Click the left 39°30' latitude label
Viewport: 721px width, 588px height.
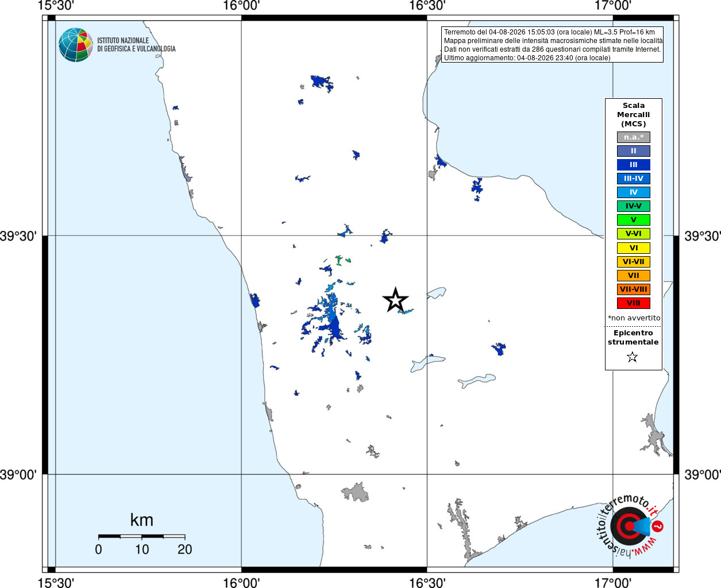coord(18,236)
